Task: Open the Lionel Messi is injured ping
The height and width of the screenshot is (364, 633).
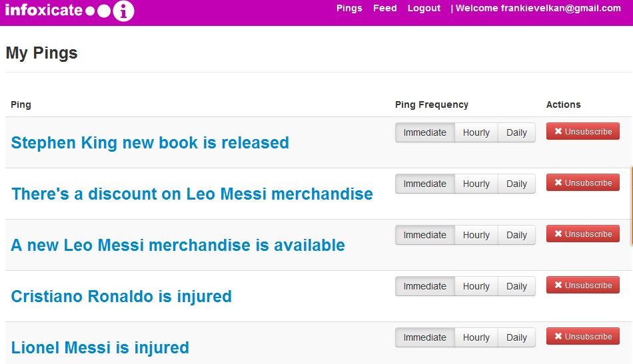Action: 100,348
